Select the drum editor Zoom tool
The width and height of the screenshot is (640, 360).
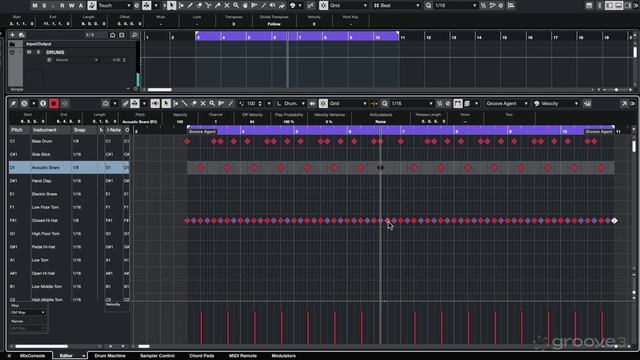[x=212, y=104]
